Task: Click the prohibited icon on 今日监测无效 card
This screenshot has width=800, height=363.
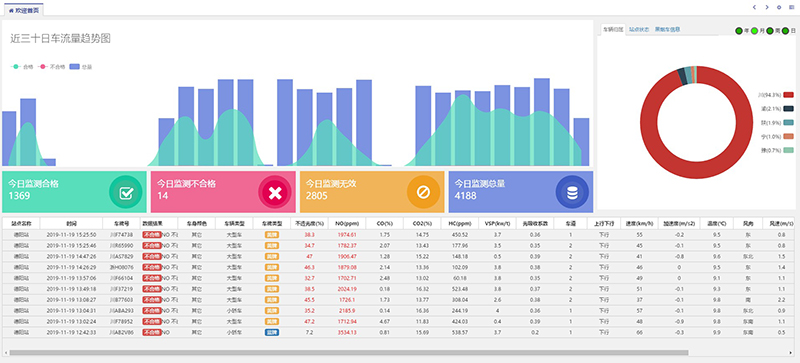Action: [423, 192]
